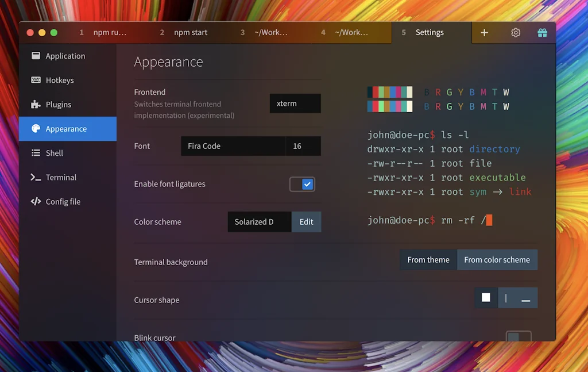Click the Application window icon in sidebar
Screen dimensions: 588x372
36,56
